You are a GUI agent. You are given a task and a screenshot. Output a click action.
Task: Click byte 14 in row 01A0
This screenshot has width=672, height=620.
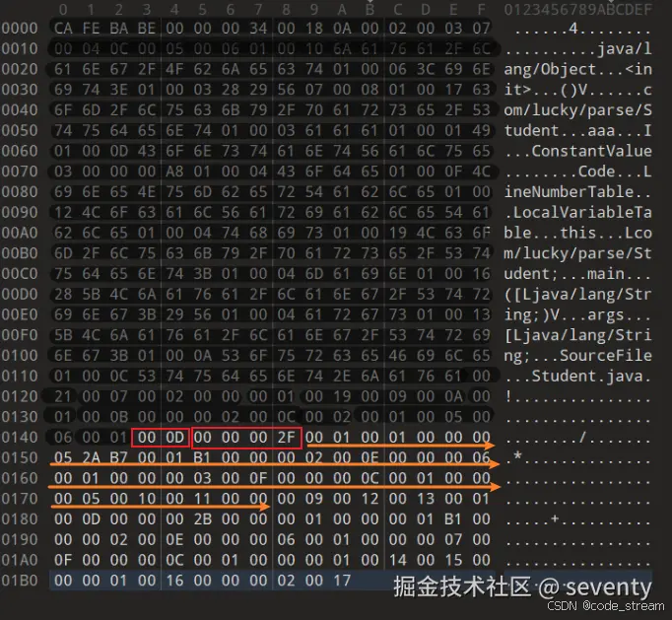pos(397,560)
